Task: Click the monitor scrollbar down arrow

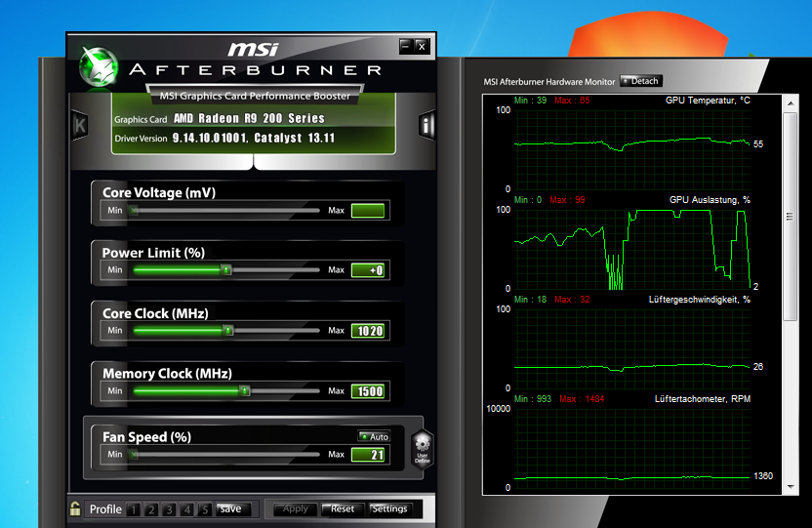Action: point(791,487)
